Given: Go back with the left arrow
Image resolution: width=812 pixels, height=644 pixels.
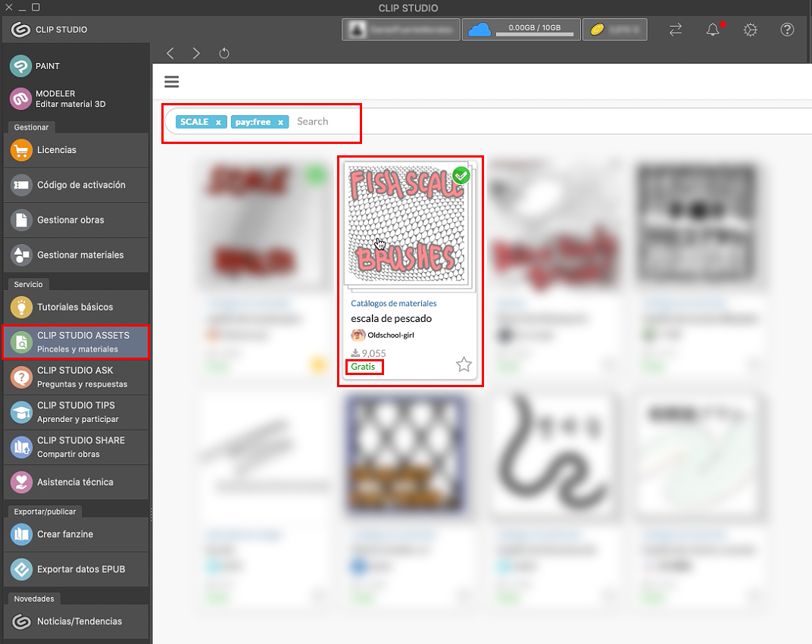Looking at the screenshot, I should [170, 53].
